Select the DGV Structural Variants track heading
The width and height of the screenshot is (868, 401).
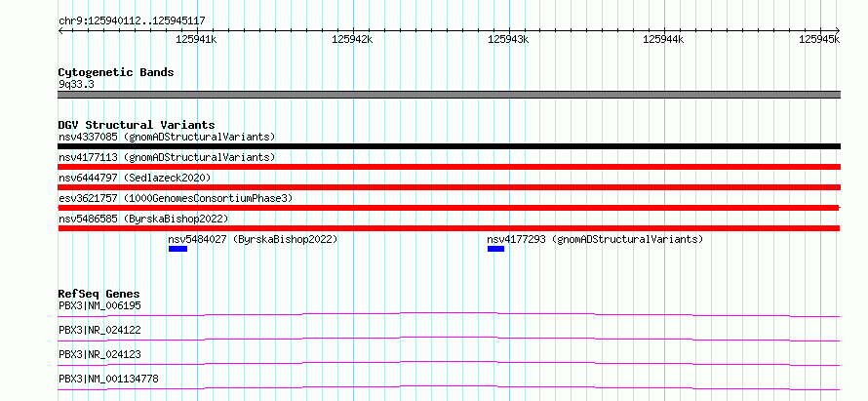pyautogui.click(x=137, y=125)
